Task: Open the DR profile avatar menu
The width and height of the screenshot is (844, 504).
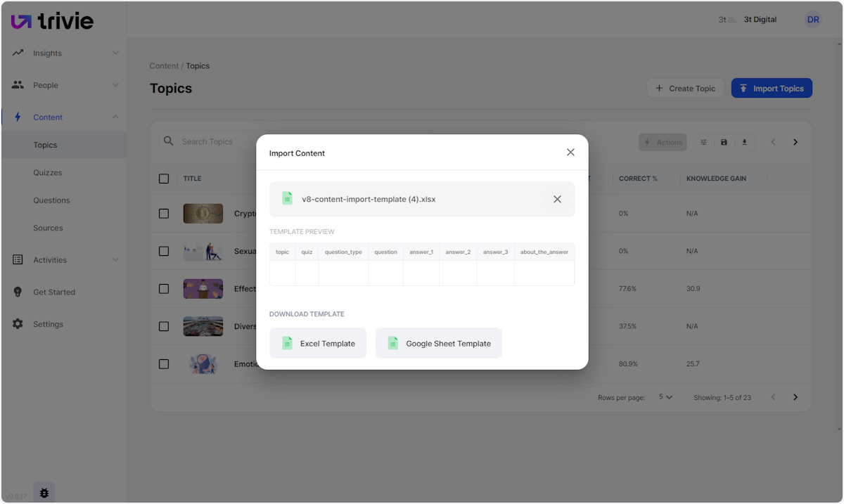Action: pos(813,19)
